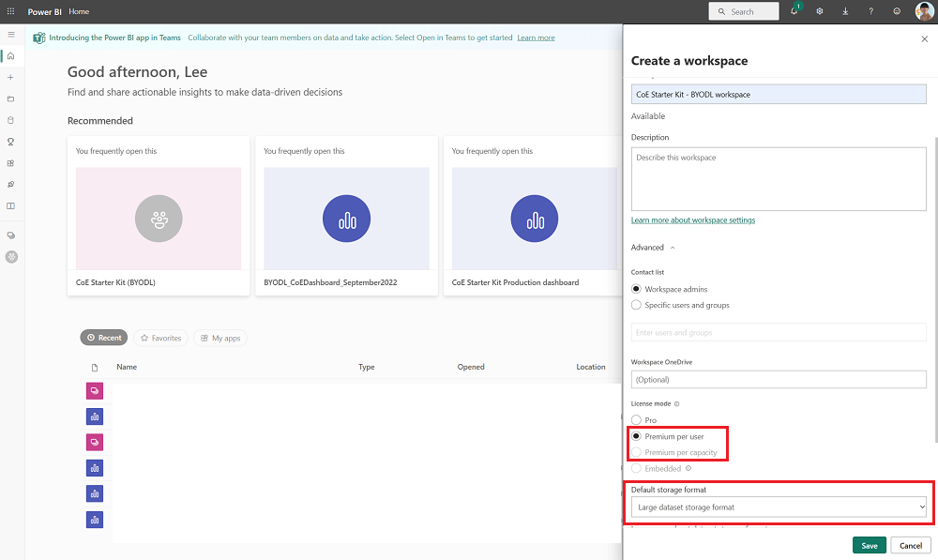This screenshot has height=560, width=938.
Task: Open Browse folder icon in sidebar
Action: coord(10,98)
